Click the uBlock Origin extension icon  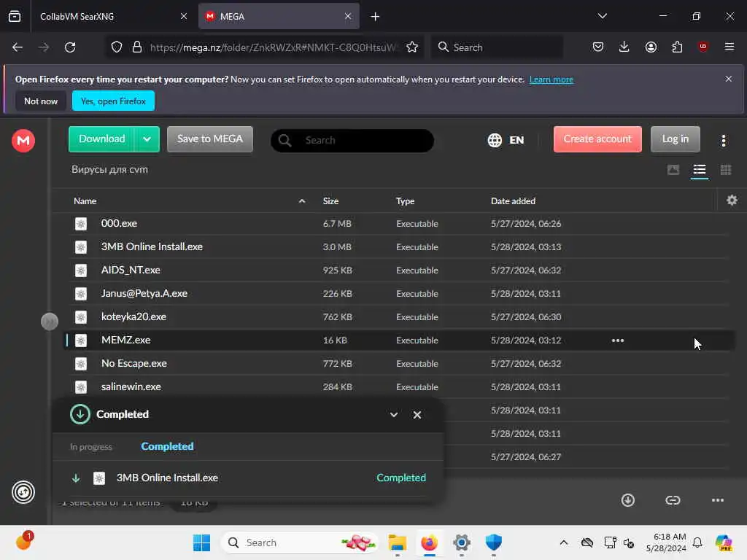coord(703,47)
